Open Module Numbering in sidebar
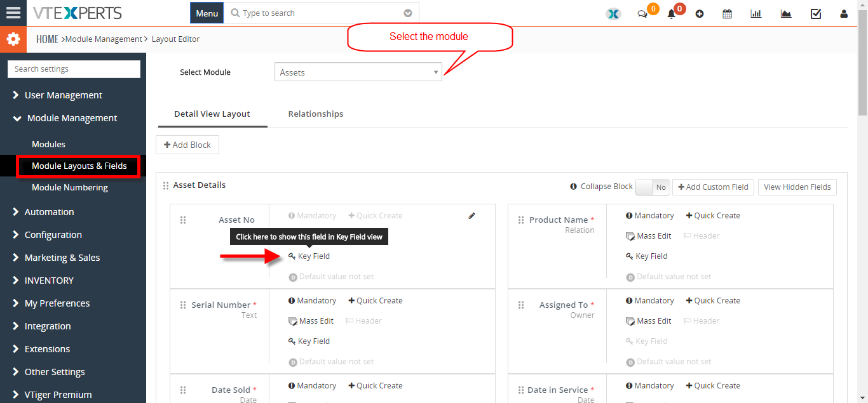Screen dimensions: 868x403 (70, 188)
